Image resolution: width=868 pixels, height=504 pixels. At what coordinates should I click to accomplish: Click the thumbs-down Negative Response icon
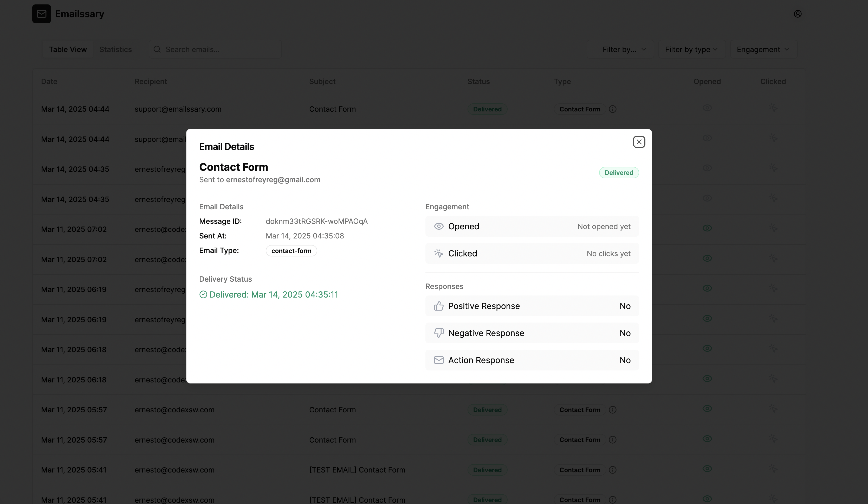(438, 333)
